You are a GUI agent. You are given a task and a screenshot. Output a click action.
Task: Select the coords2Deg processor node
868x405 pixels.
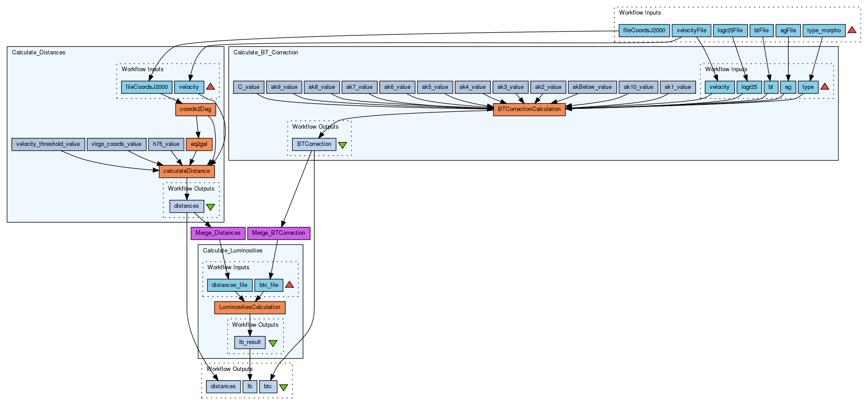[x=195, y=109]
